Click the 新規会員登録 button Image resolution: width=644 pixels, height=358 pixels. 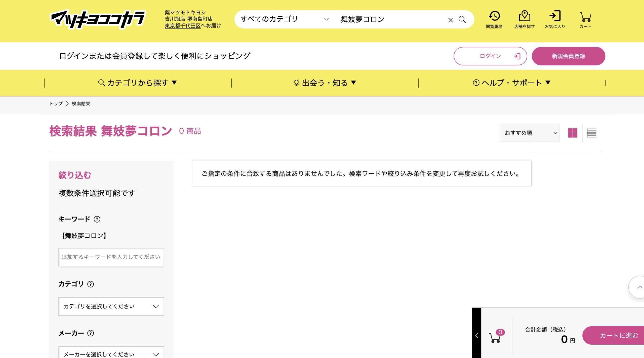pos(568,56)
